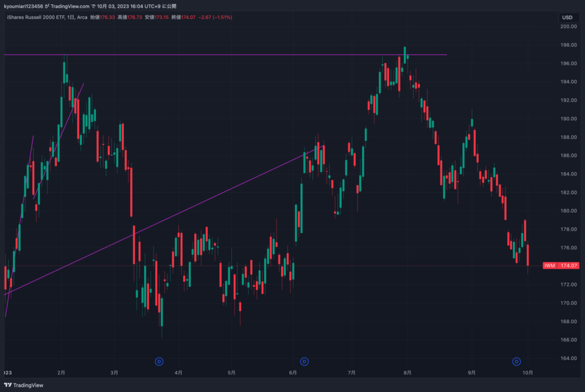Screen dimensions: 585x392
Task: Click the 180.00 price axis label
Action: 568,211
